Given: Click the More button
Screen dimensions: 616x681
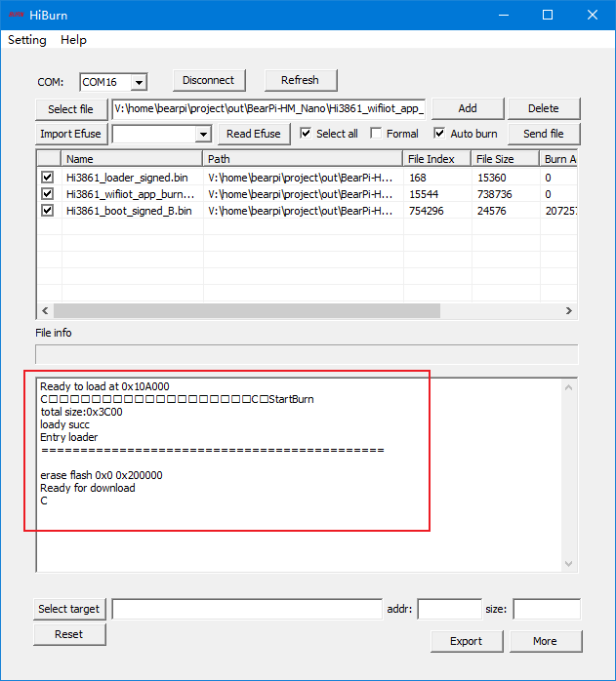Looking at the screenshot, I should coord(546,641).
